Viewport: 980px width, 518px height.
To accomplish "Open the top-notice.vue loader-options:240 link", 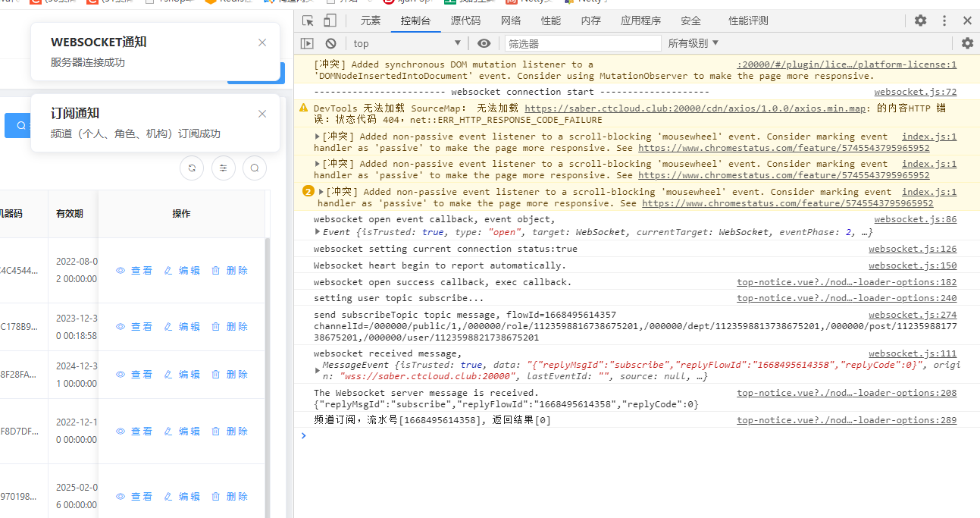I will [x=847, y=298].
